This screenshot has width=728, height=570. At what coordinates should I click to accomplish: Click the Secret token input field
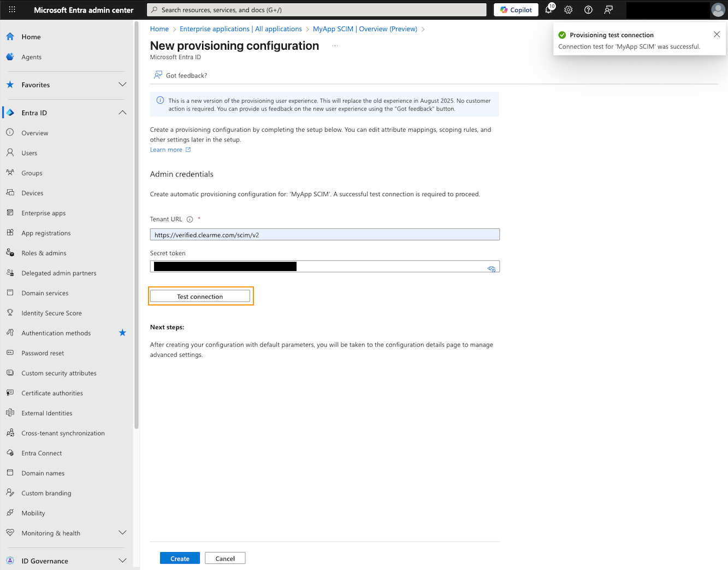(x=325, y=267)
